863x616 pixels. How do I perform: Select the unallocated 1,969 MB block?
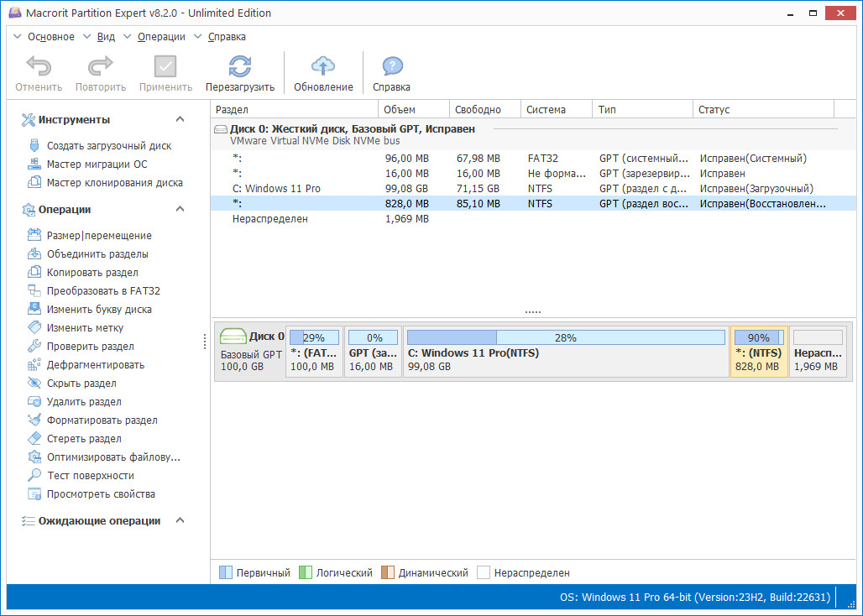pyautogui.click(x=819, y=352)
